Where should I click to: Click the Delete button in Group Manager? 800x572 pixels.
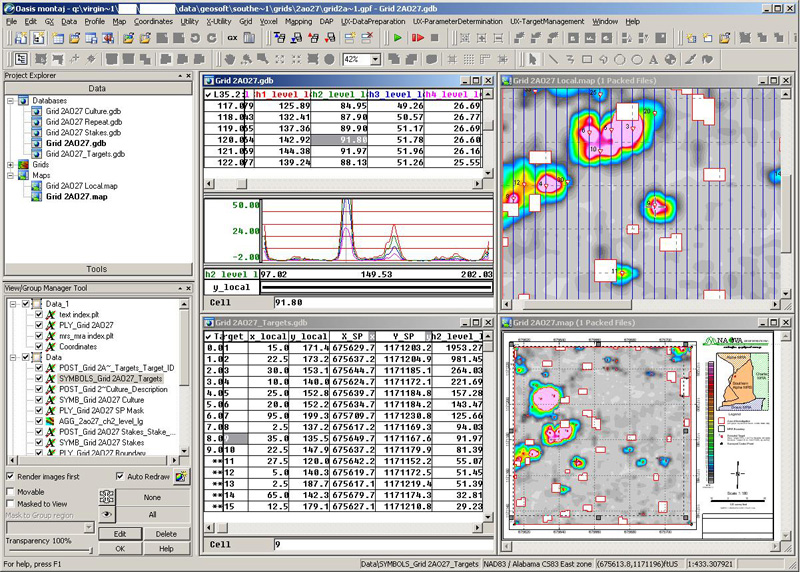point(166,534)
